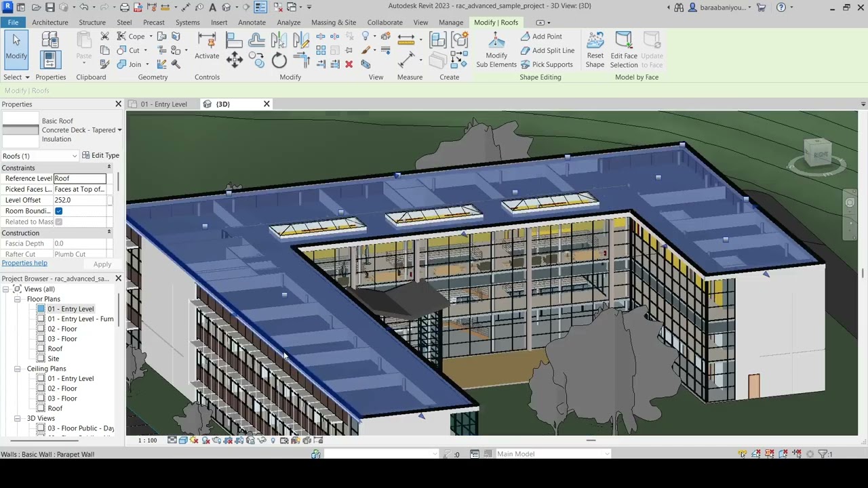Open the Select dropdown under Modify
This screenshot has height=488, width=868.
[x=16, y=77]
